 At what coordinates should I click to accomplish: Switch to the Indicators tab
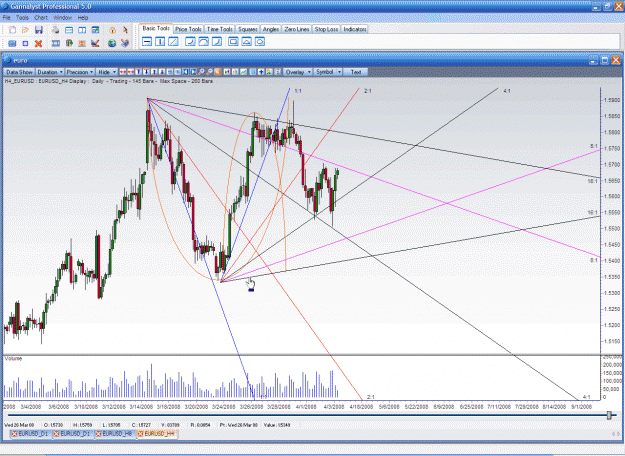click(354, 29)
